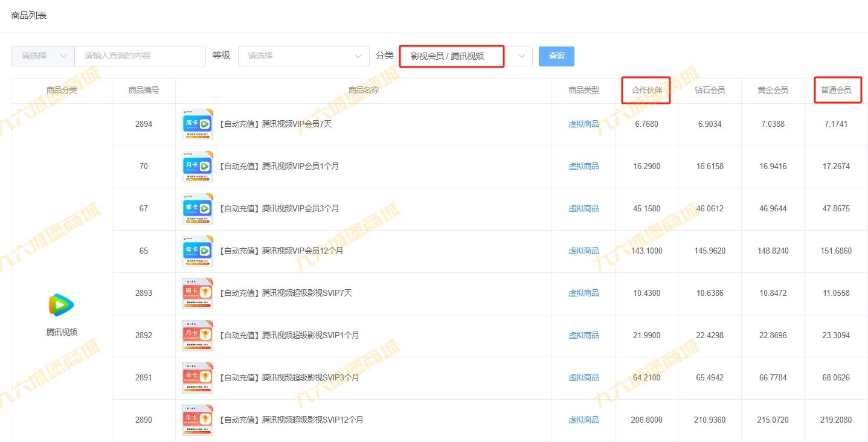This screenshot has width=868, height=442.
Task: Open thumbnail of 超级影视SVIP12个月 year card
Action: [x=198, y=420]
